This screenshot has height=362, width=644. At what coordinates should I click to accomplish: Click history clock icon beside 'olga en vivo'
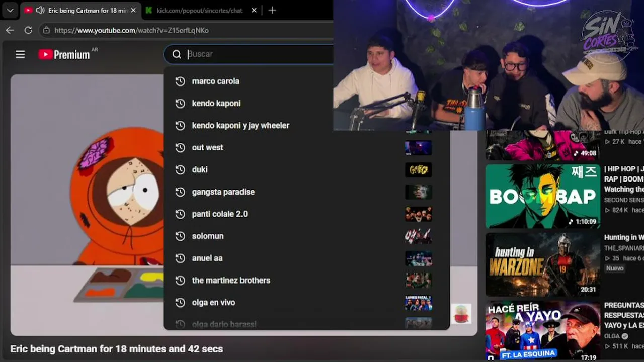tap(180, 302)
